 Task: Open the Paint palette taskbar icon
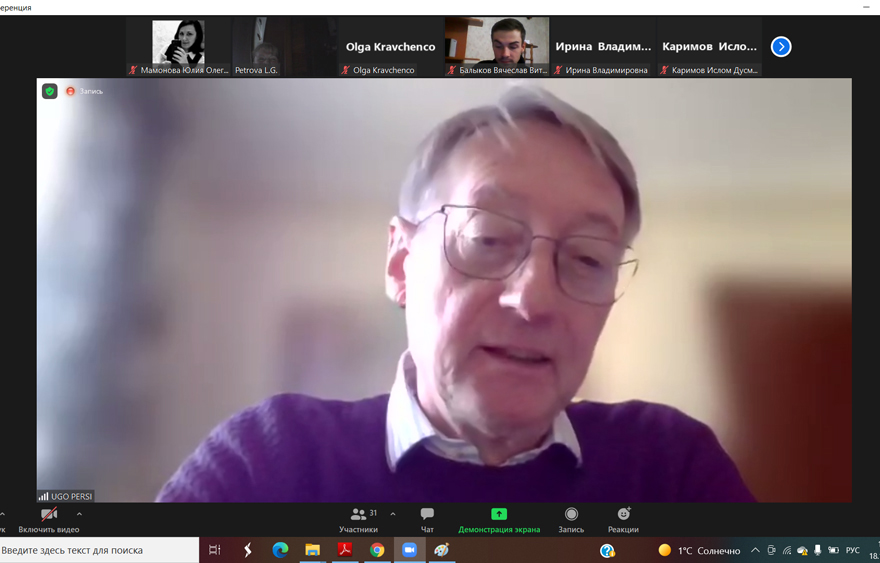(x=442, y=550)
